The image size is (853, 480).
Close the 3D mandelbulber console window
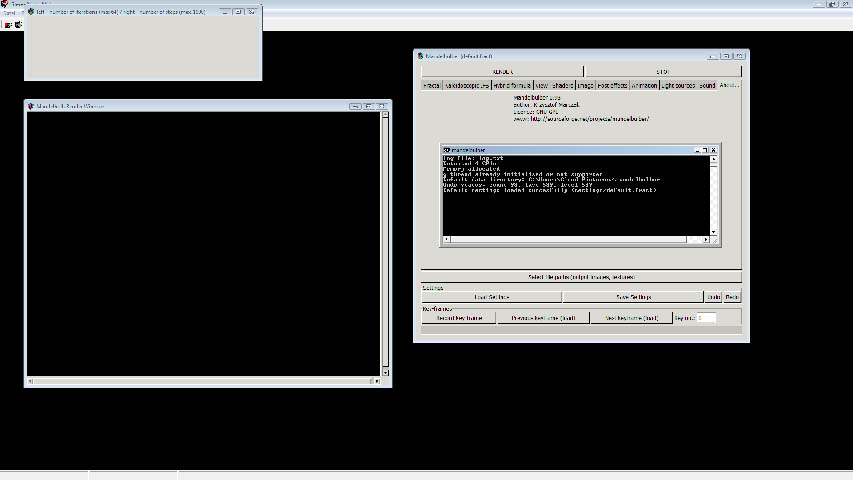[x=714, y=150]
